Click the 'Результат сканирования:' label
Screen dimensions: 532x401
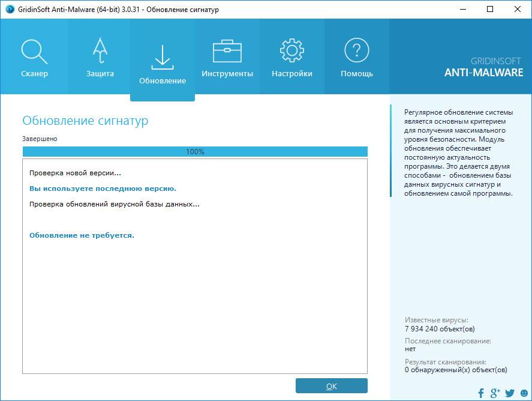tap(445, 362)
